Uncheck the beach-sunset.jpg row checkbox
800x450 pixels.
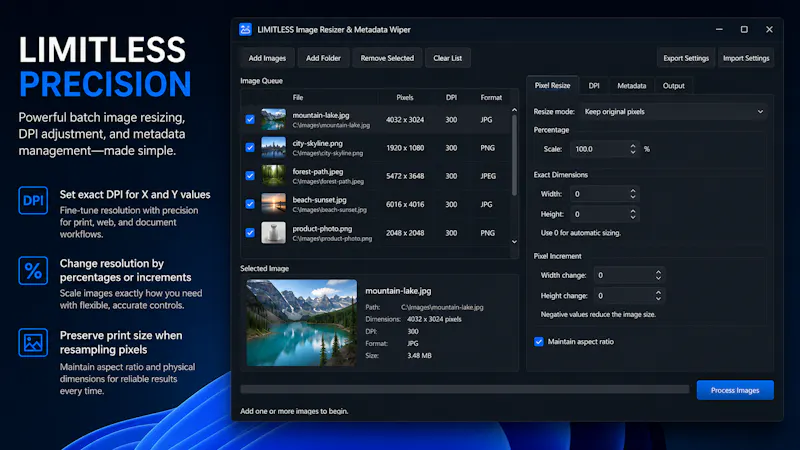click(250, 204)
